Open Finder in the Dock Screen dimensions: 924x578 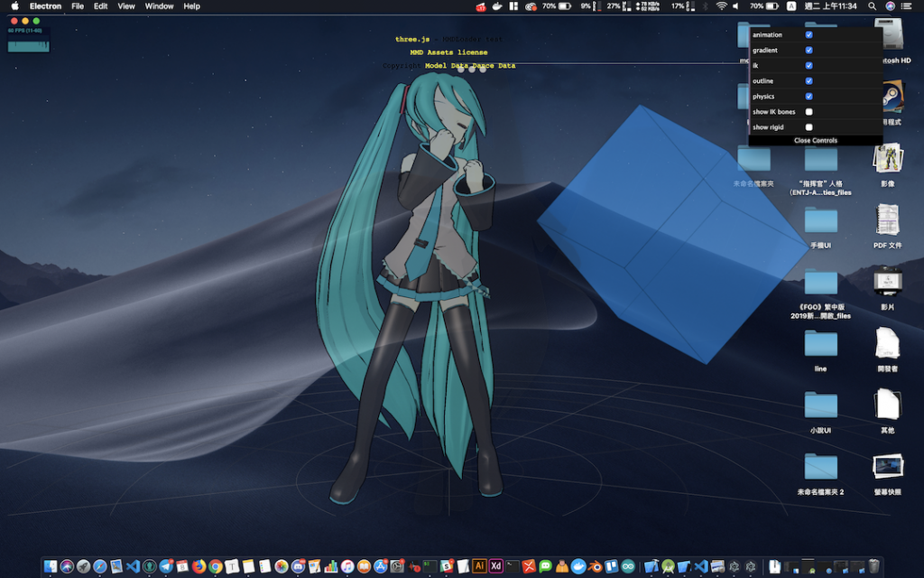click(51, 566)
